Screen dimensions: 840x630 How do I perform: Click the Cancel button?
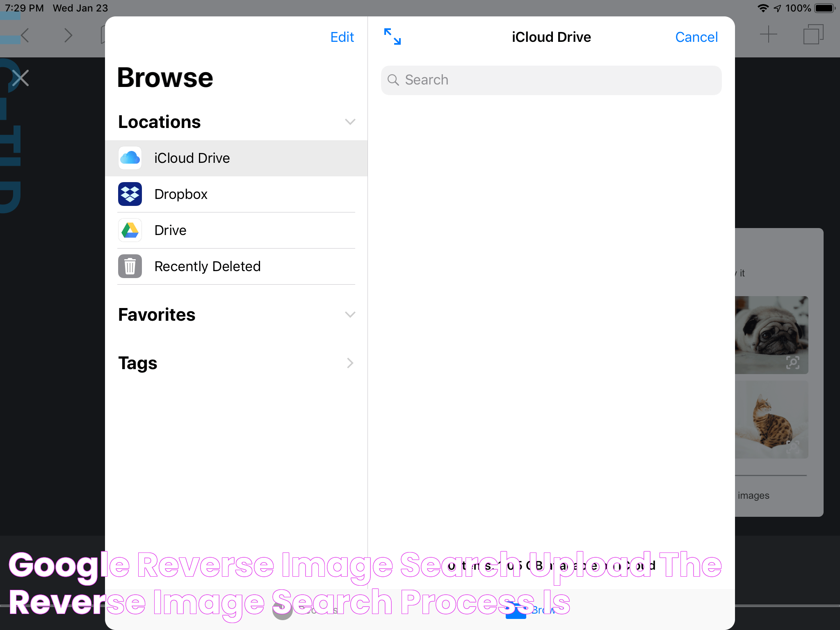pos(696,37)
